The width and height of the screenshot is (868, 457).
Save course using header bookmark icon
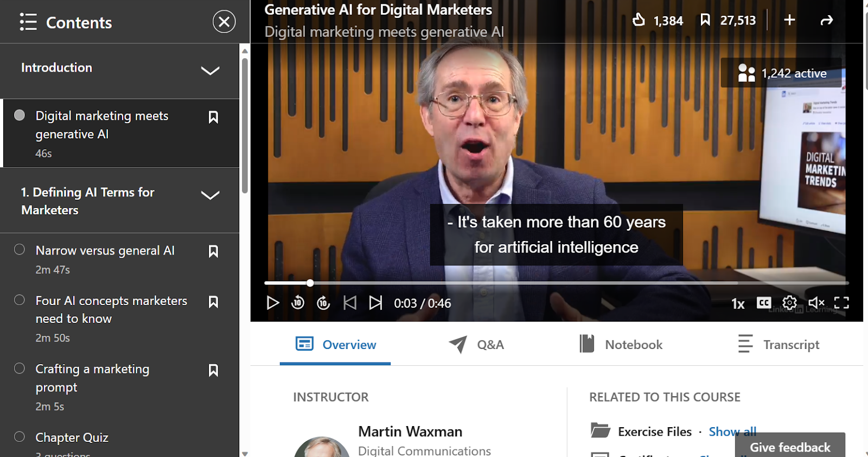pos(705,20)
